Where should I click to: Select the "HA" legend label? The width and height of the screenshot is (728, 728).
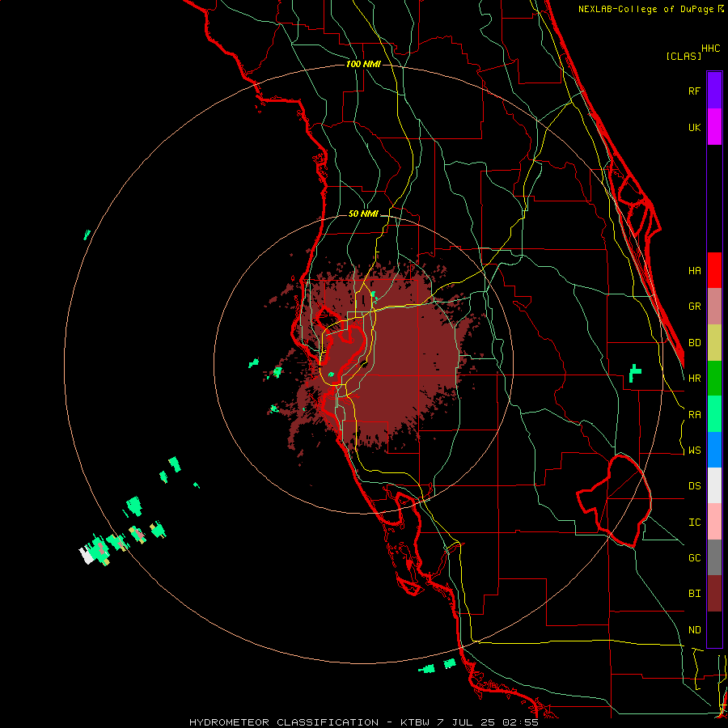tap(694, 271)
